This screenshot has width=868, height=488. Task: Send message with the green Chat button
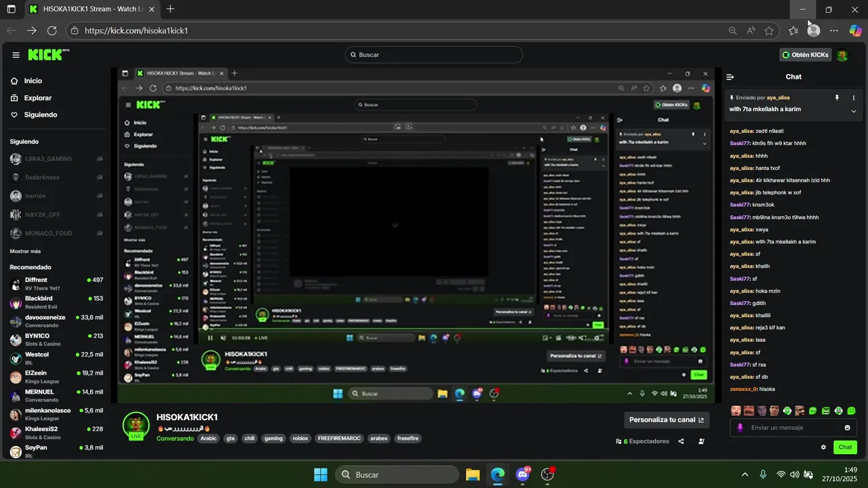pyautogui.click(x=845, y=447)
